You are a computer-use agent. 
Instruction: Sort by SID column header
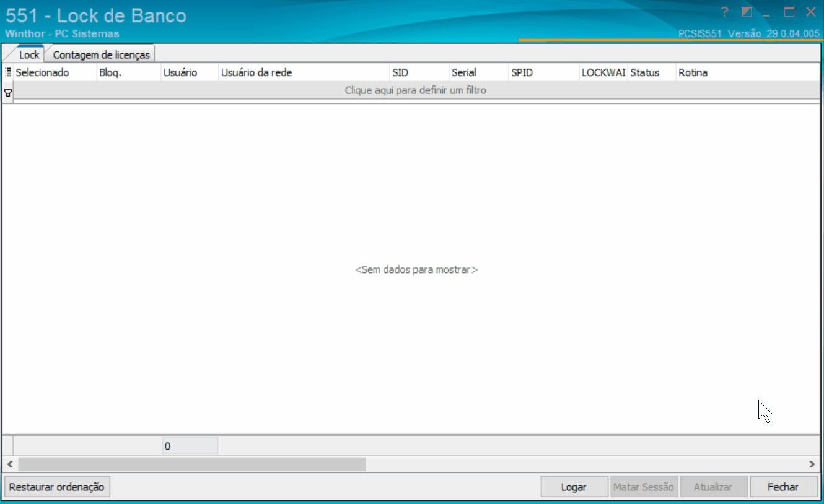tap(419, 72)
